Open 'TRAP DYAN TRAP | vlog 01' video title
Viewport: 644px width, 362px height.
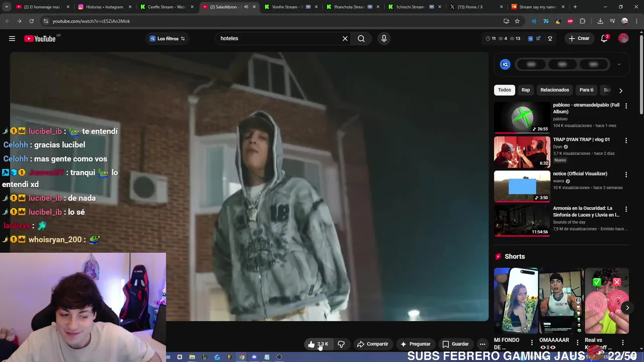click(x=581, y=140)
